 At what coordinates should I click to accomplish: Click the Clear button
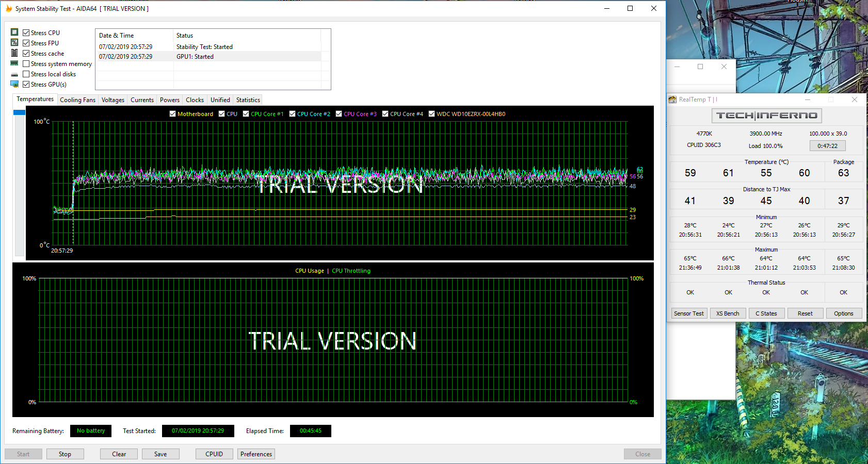119,454
